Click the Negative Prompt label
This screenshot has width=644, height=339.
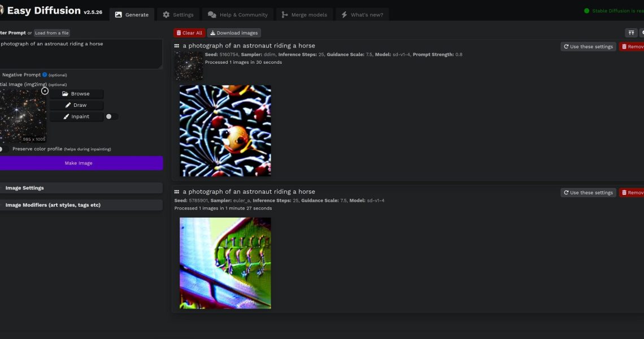[x=21, y=75]
